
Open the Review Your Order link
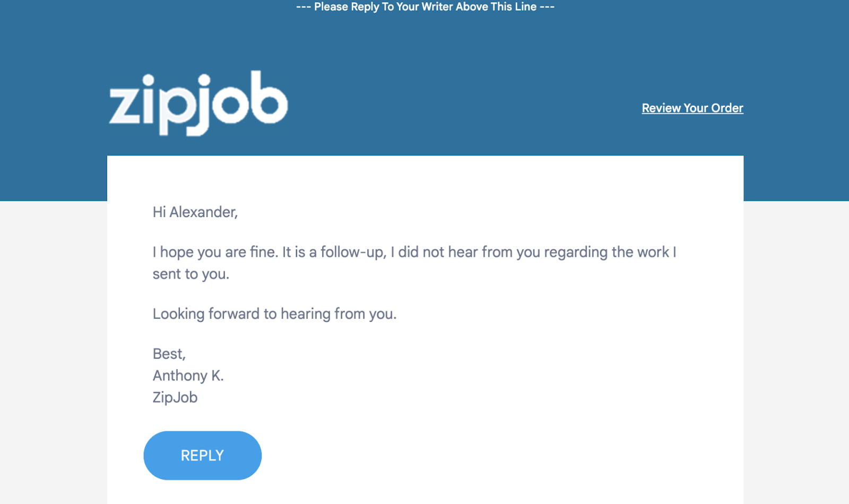(x=692, y=108)
